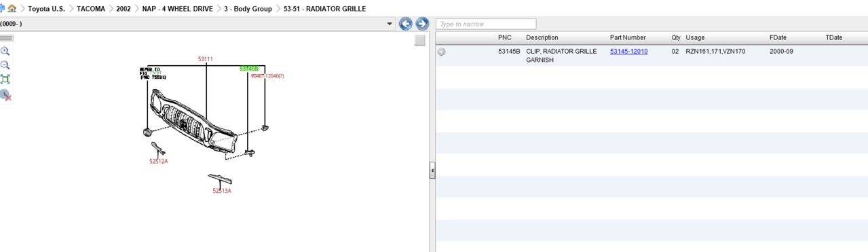Collapse the diagram panel with splitter arrow
This screenshot has width=868, height=252.
(432, 170)
